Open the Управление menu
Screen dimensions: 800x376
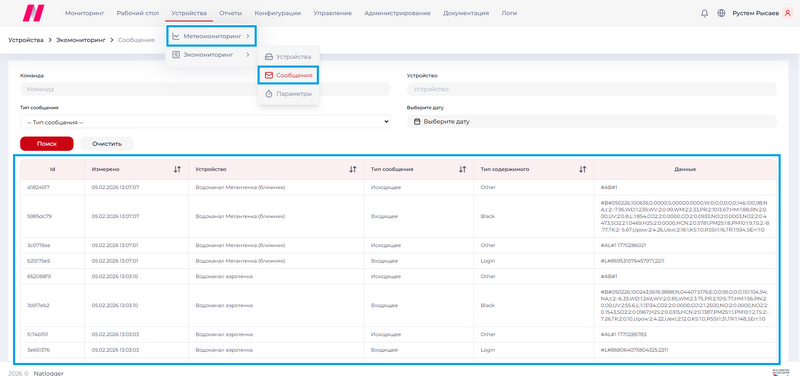333,13
